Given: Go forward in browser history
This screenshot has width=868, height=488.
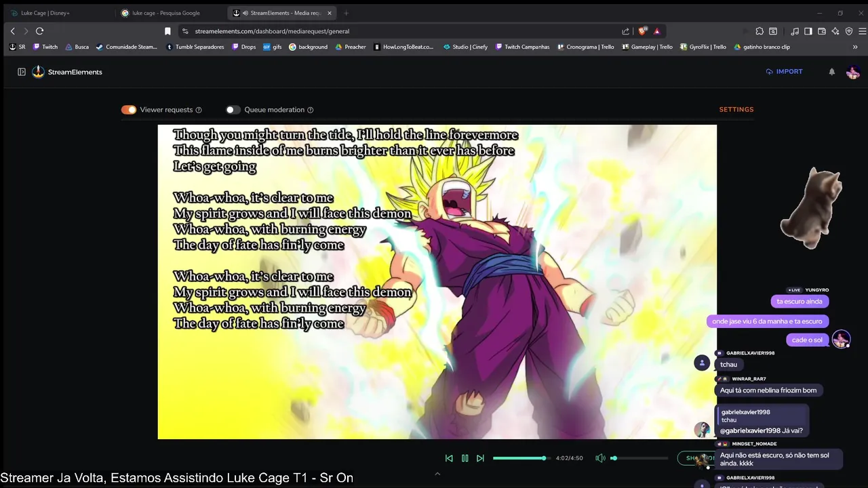Looking at the screenshot, I should (x=26, y=31).
